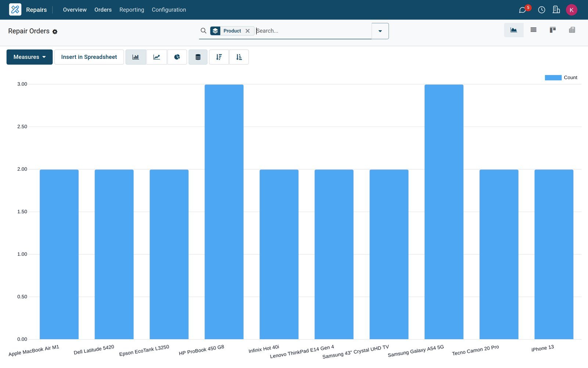Click the Product group-by tag label

232,31
